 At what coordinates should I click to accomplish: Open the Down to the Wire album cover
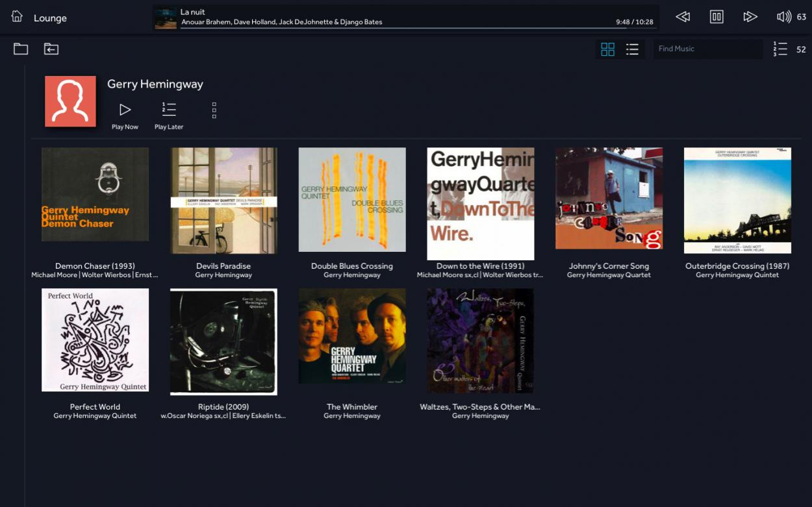(480, 203)
